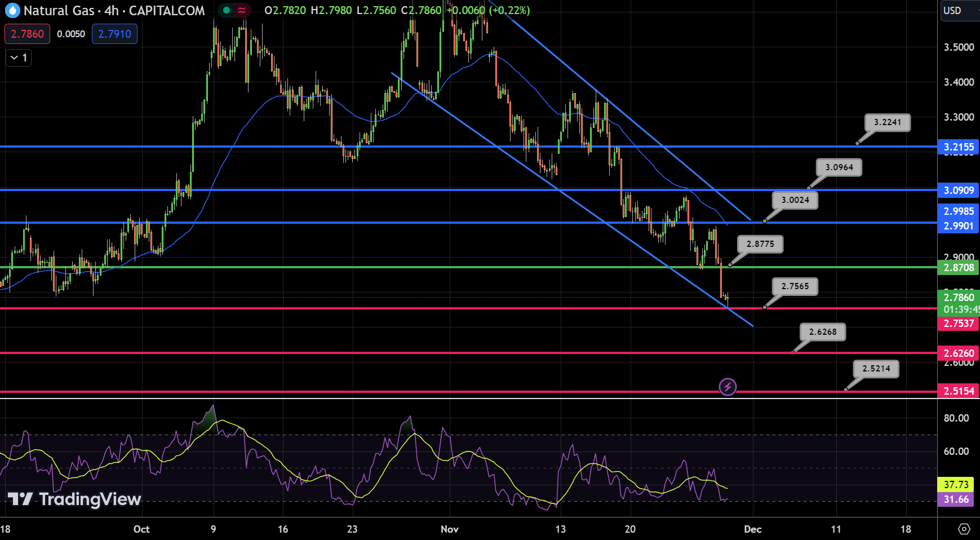
Task: Click the 3.0909 blue price label
Action: pos(959,191)
